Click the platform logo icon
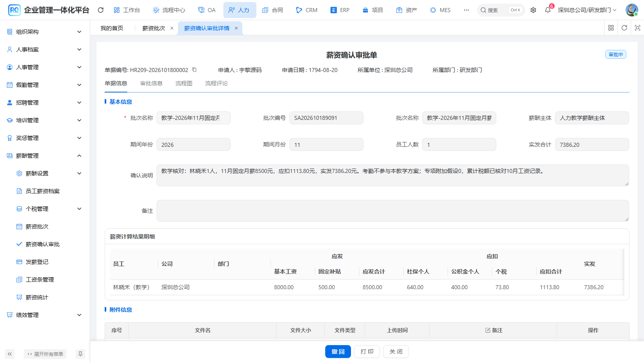Viewport: 644px width, 362px height. [x=14, y=10]
